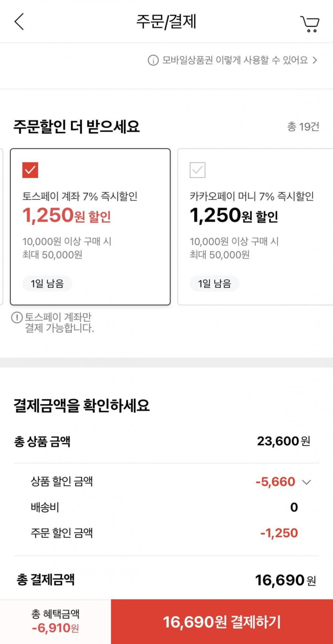
Task: Open the 모바일상품권 이렇게 사용할 수 있어요 link
Action: pyautogui.click(x=234, y=60)
